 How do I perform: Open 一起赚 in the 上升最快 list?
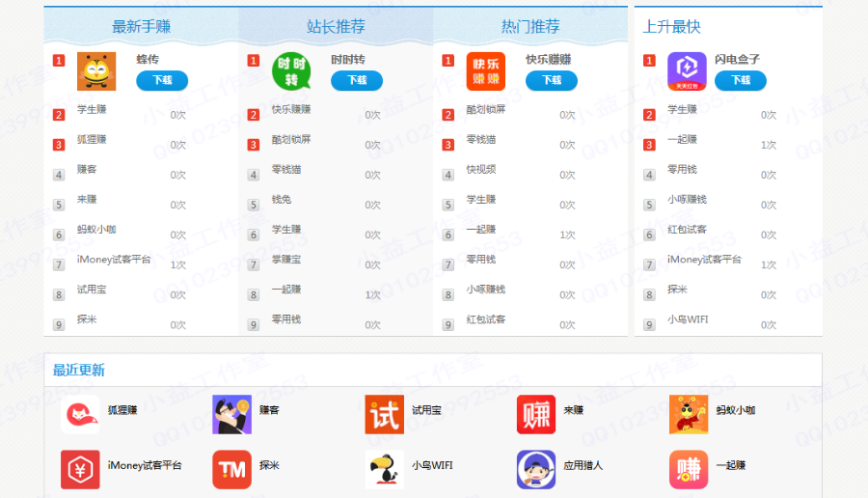pos(683,140)
